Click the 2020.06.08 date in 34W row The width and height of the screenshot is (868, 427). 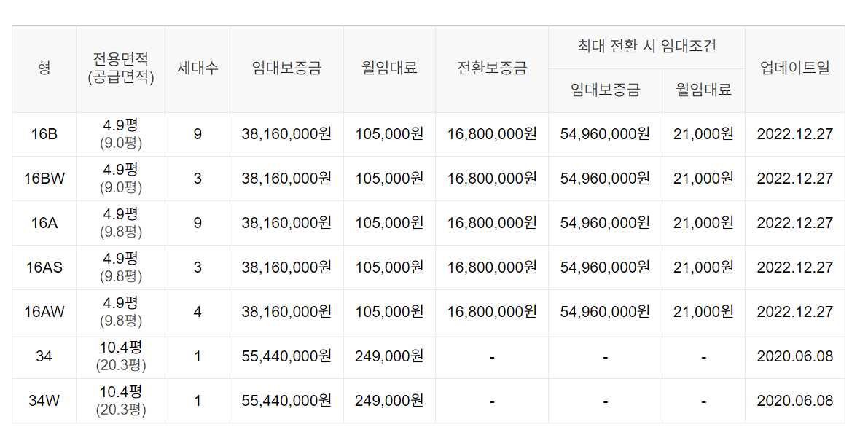pos(795,401)
